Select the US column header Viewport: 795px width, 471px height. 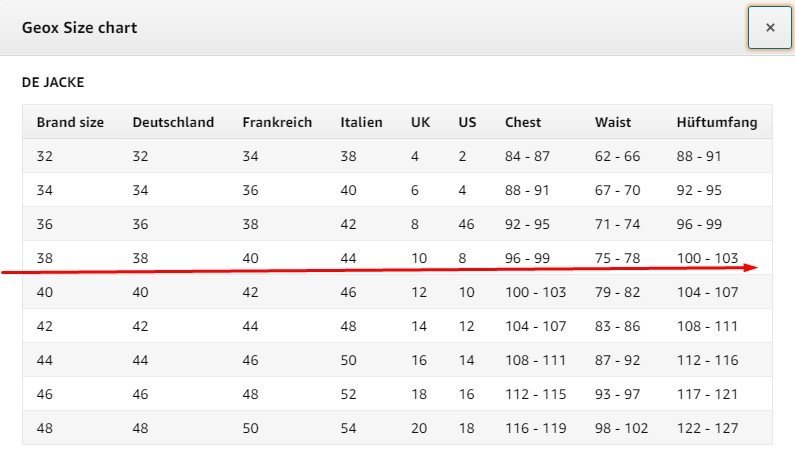[467, 122]
